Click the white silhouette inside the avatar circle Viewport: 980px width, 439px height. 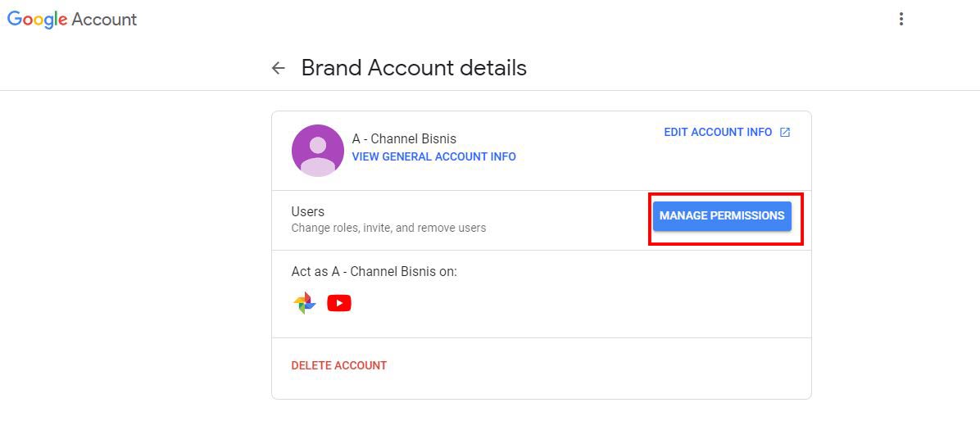317,156
